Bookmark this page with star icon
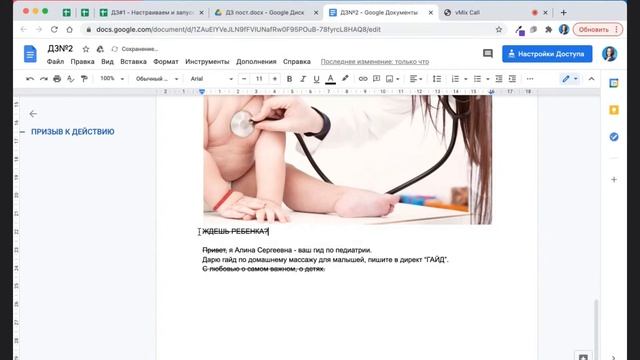The height and width of the screenshot is (360, 640). (499, 29)
